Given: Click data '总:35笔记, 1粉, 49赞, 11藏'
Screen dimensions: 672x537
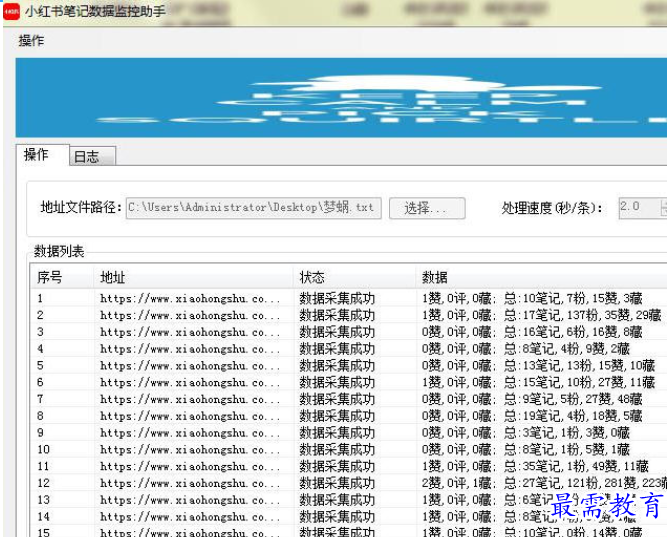Looking at the screenshot, I should (576, 466).
